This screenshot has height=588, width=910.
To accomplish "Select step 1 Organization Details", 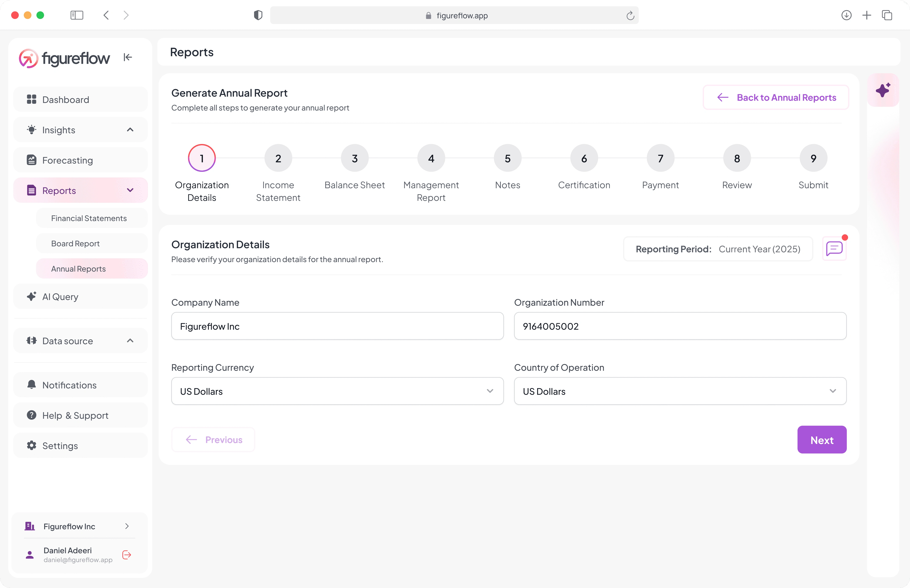I will [x=202, y=158].
